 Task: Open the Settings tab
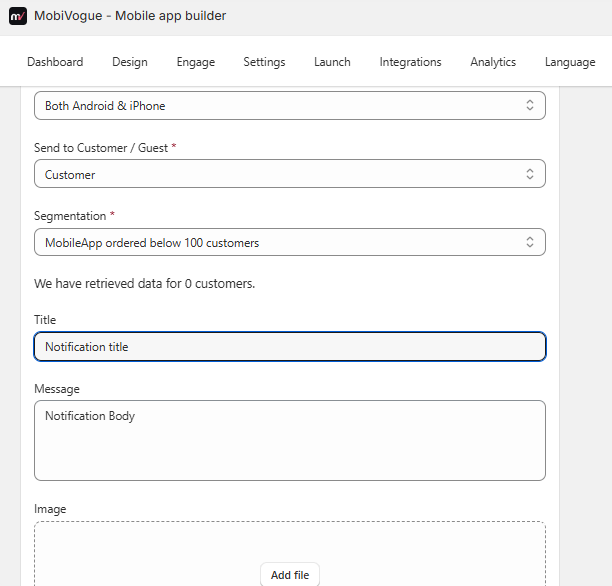tap(264, 62)
